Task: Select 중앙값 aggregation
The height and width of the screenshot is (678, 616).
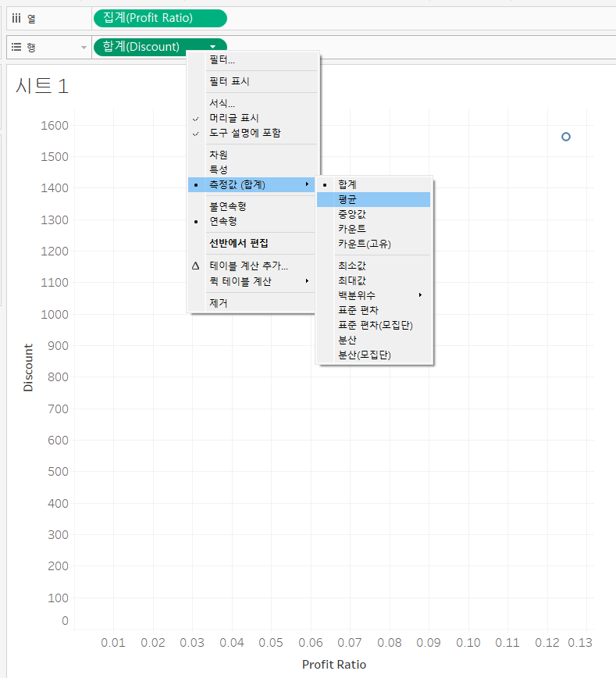Action: coord(374,214)
